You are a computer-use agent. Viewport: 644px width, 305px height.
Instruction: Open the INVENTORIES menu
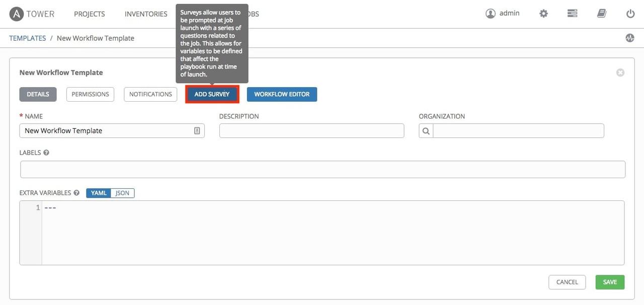tap(146, 14)
